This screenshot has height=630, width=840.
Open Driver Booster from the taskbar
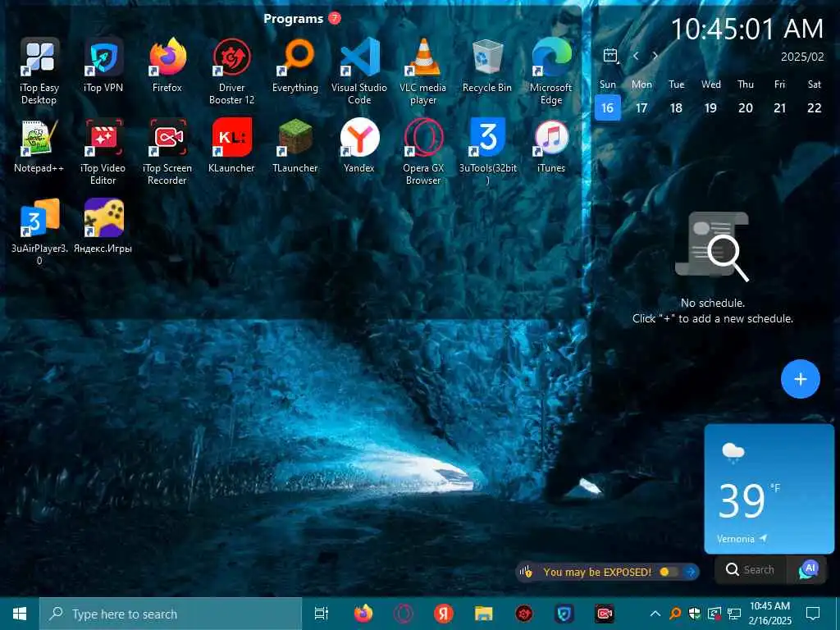coord(524,614)
